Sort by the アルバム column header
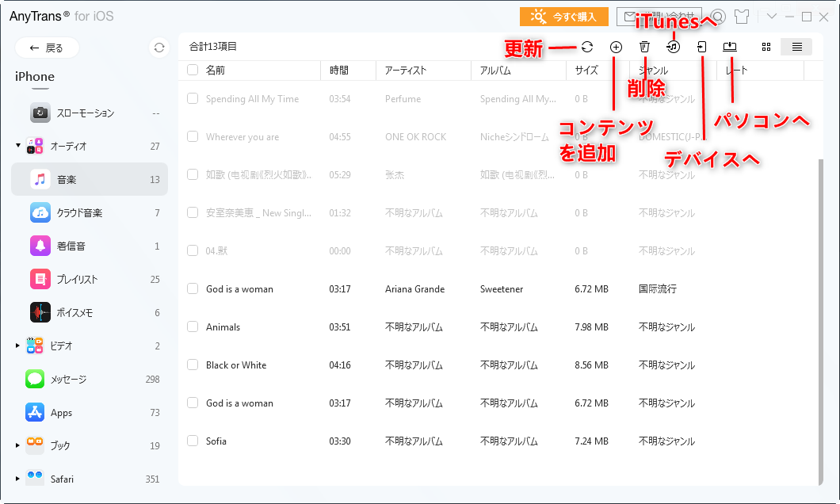840x504 pixels. [495, 71]
